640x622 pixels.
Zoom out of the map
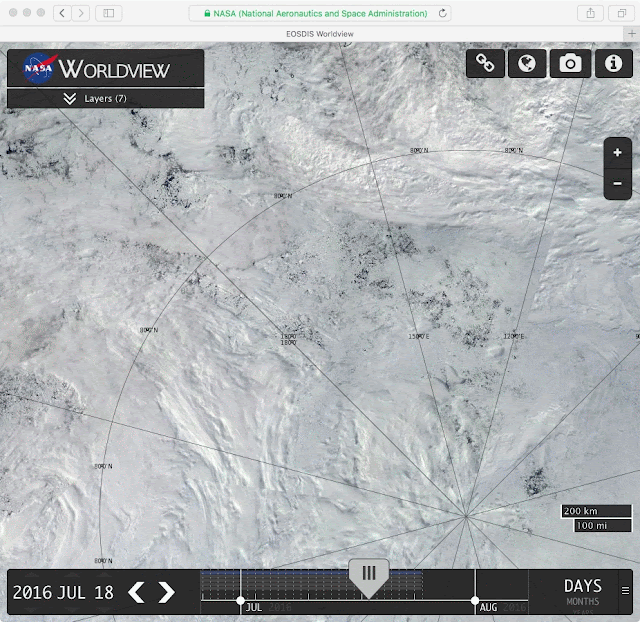[x=618, y=184]
